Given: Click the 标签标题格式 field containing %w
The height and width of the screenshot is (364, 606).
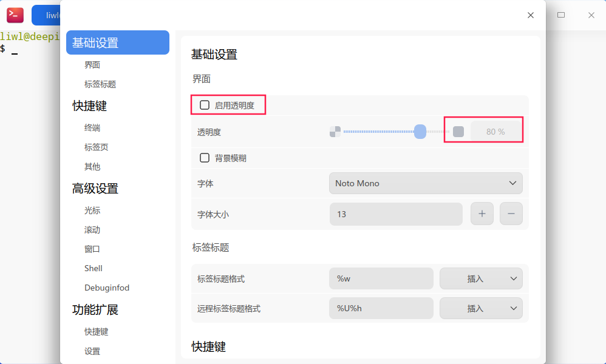Looking at the screenshot, I should (x=381, y=278).
